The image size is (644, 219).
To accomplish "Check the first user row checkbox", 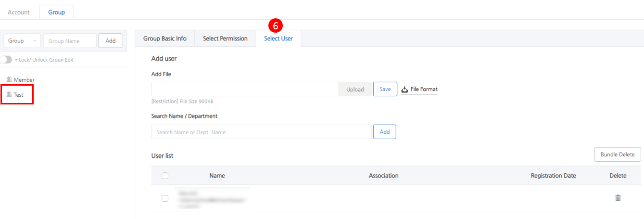I will [165, 198].
